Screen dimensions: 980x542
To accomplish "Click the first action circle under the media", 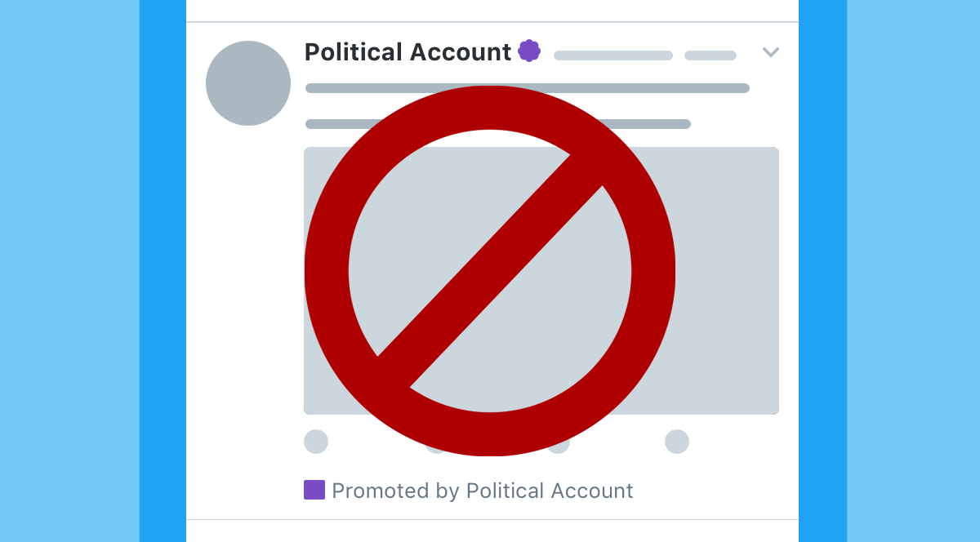I will coord(316,442).
